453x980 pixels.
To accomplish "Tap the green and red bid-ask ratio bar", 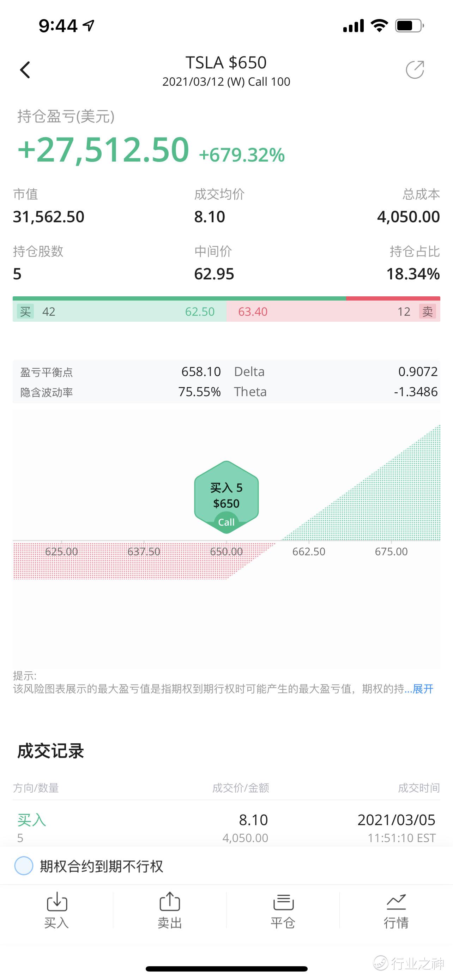I will [226, 299].
